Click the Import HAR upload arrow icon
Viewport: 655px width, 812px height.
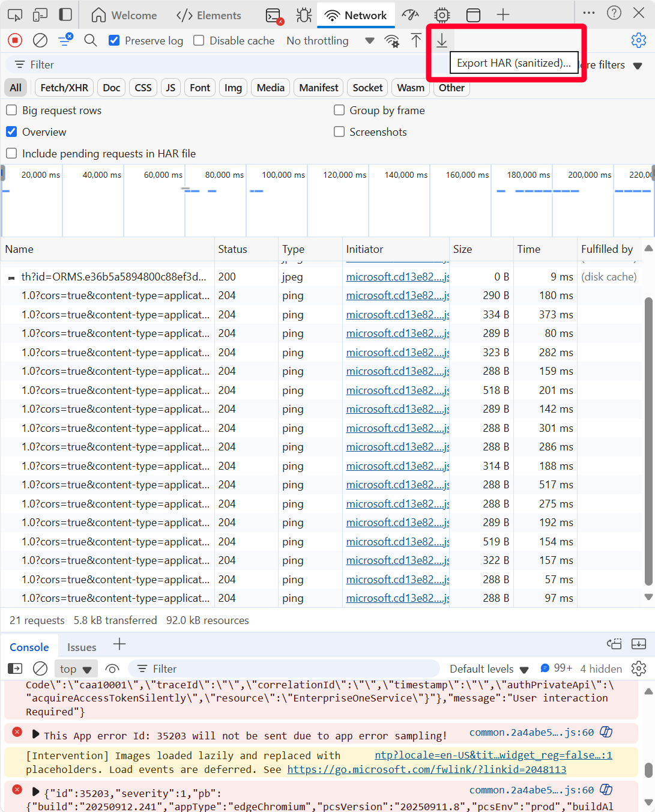[416, 40]
